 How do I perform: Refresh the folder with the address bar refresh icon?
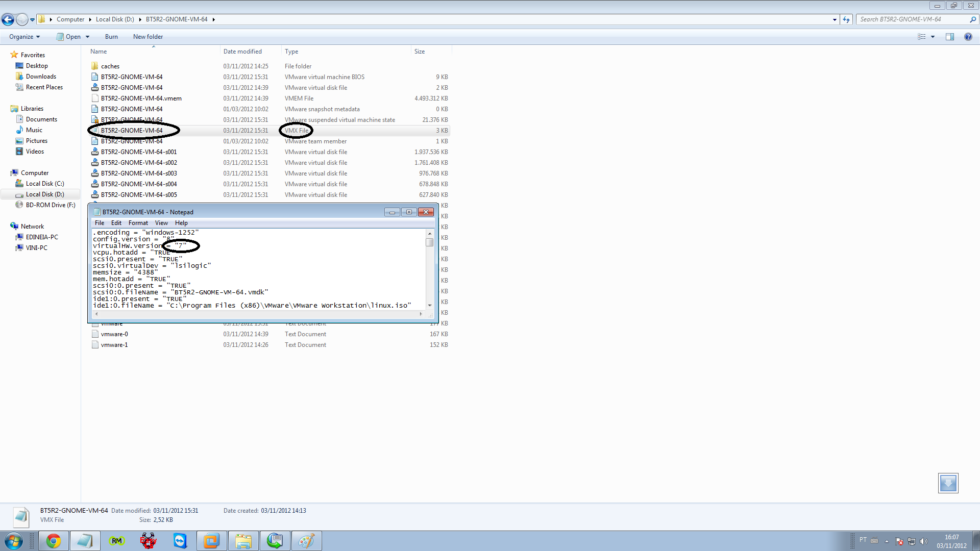click(x=846, y=19)
